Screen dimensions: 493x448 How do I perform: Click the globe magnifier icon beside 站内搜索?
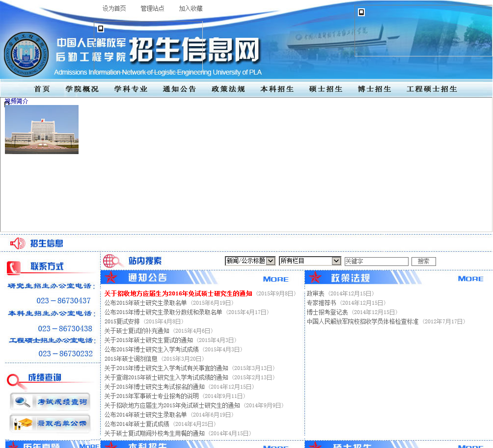tap(112, 261)
